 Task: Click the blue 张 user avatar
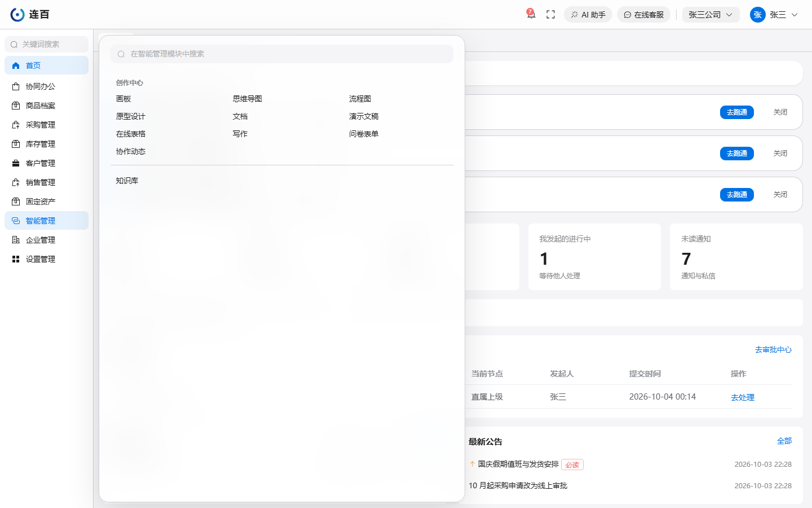pyautogui.click(x=757, y=15)
